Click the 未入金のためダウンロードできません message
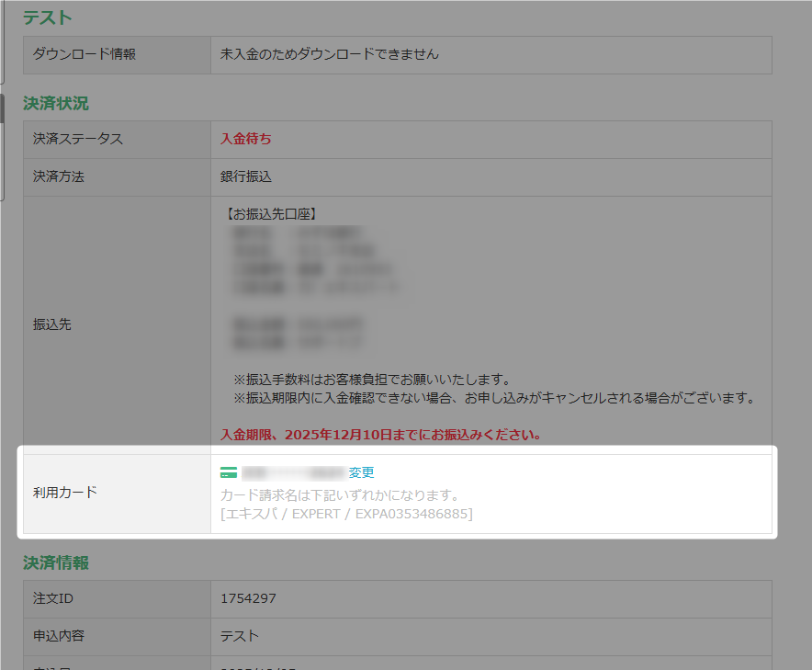812x670 pixels. tap(329, 54)
